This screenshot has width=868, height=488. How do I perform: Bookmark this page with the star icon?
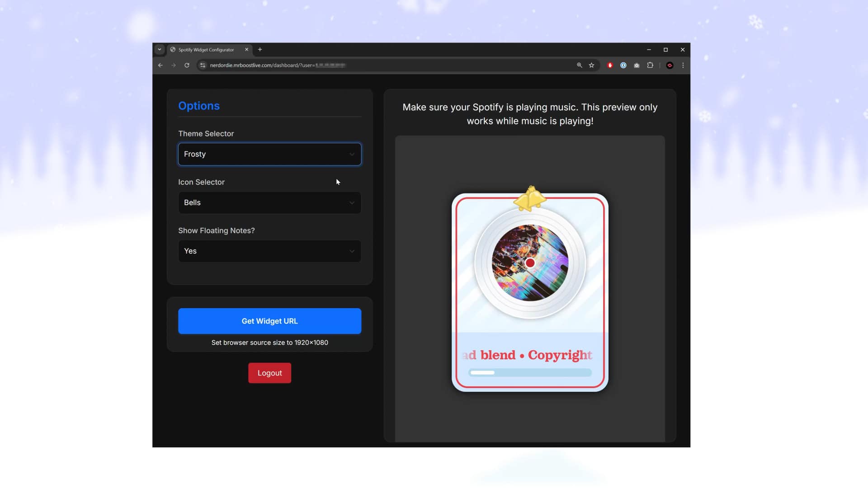(592, 65)
